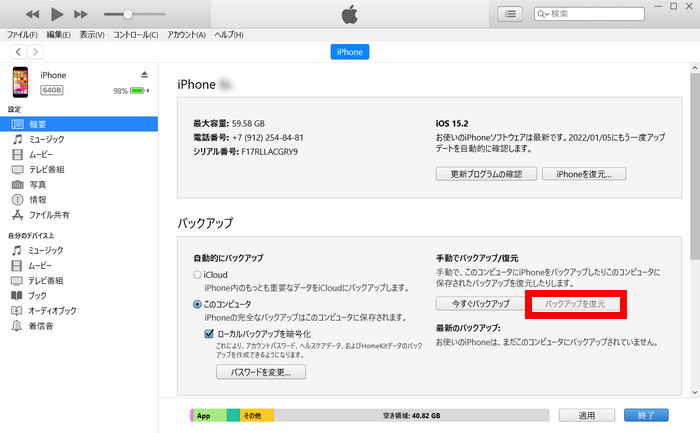Open the 編集 menu
Image resolution: width=700 pixels, height=433 pixels.
[58, 35]
